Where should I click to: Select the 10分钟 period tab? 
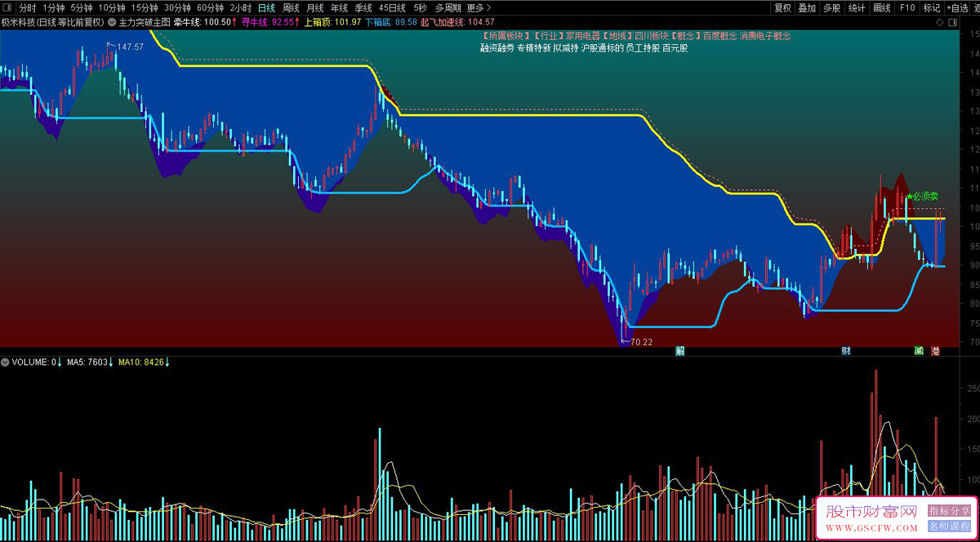click(112, 7)
